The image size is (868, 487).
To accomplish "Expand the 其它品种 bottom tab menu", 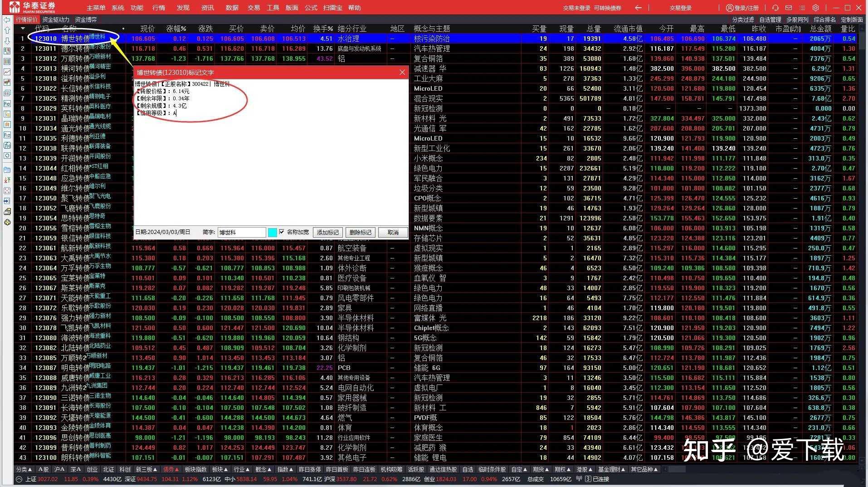I will (x=644, y=469).
